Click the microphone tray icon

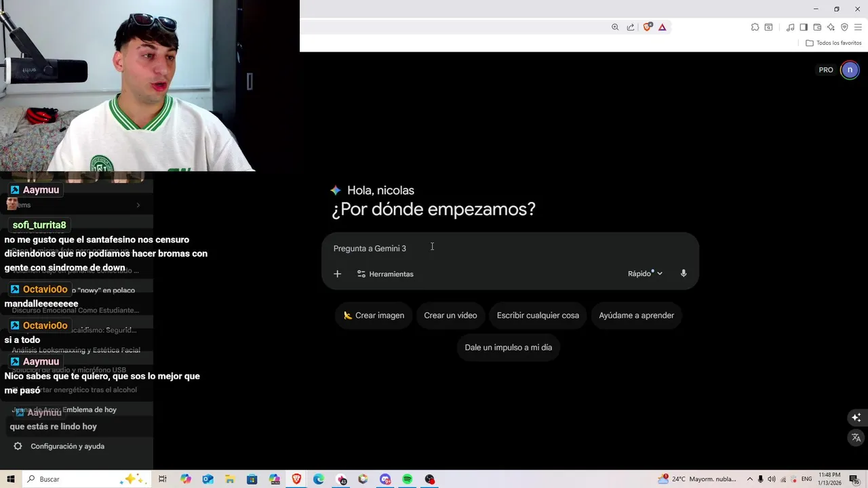[761, 479]
